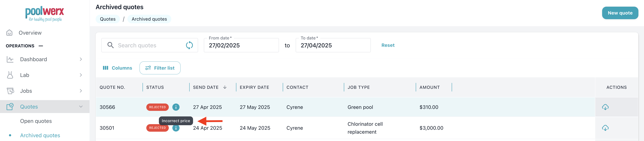Open the Columns chooser
This screenshot has width=644, height=141.
(x=118, y=68)
